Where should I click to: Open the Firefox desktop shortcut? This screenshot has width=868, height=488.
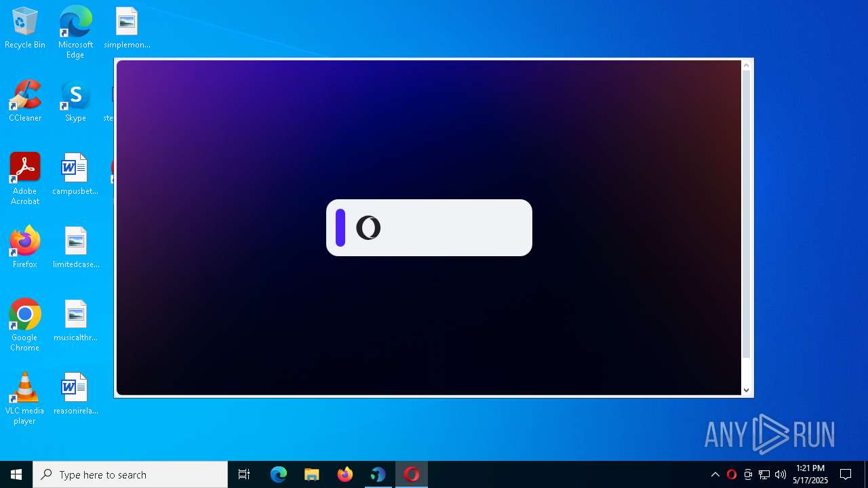coord(25,247)
